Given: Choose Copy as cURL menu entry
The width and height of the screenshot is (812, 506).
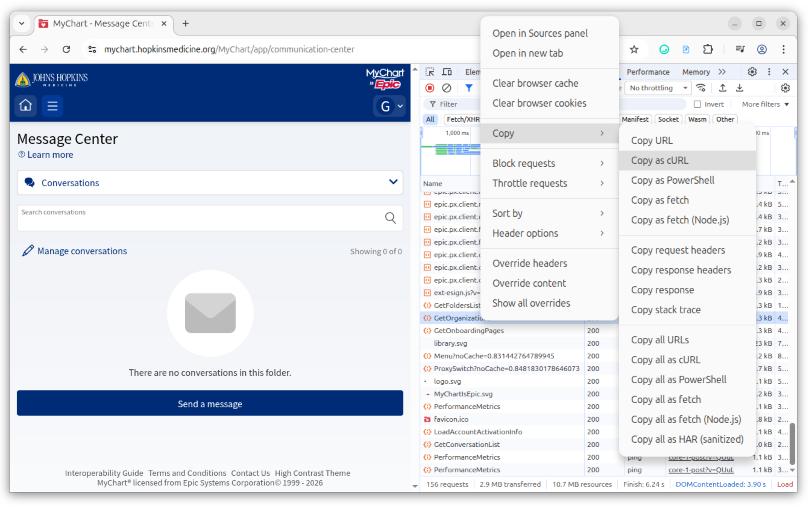Looking at the screenshot, I should coord(659,161).
